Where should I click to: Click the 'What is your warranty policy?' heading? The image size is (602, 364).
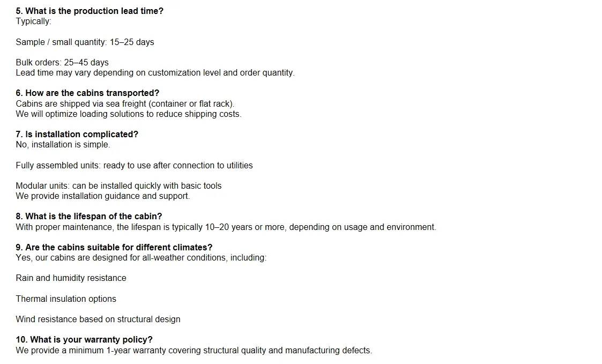(x=84, y=339)
